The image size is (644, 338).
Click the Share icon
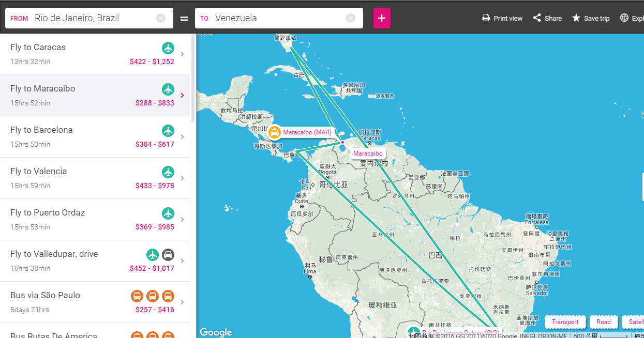coord(537,18)
